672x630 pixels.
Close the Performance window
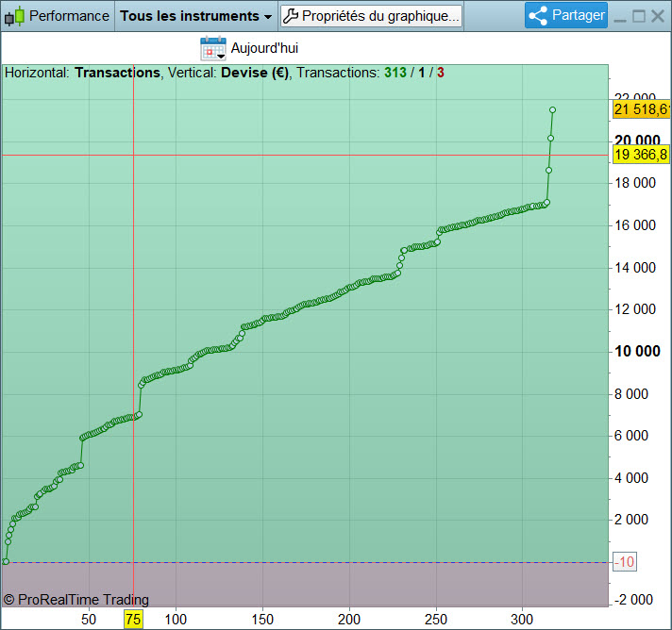pyautogui.click(x=658, y=16)
